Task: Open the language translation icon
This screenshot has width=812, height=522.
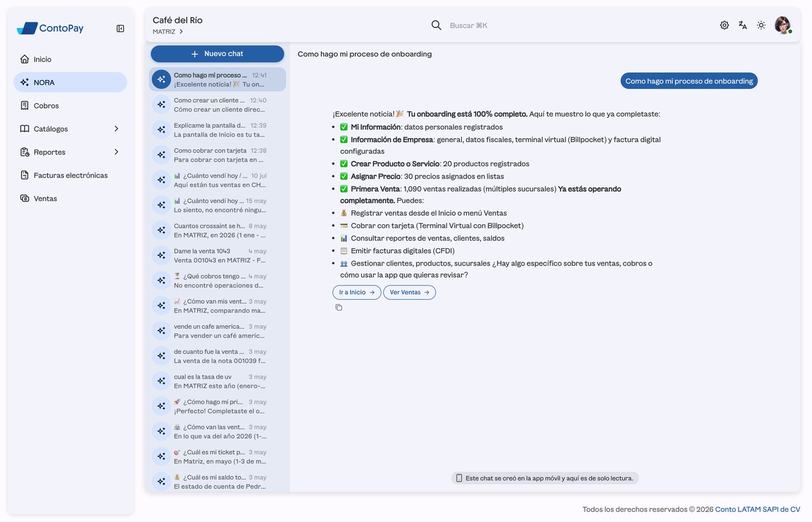Action: (x=743, y=26)
